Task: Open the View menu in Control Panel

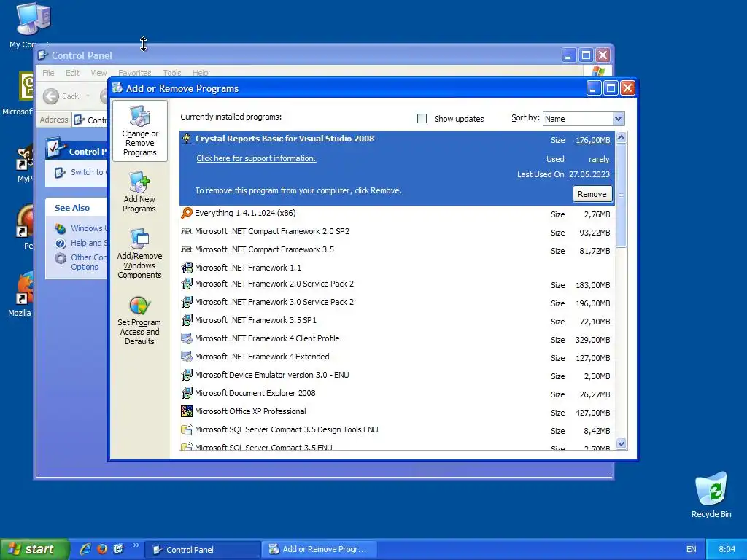Action: click(x=98, y=73)
